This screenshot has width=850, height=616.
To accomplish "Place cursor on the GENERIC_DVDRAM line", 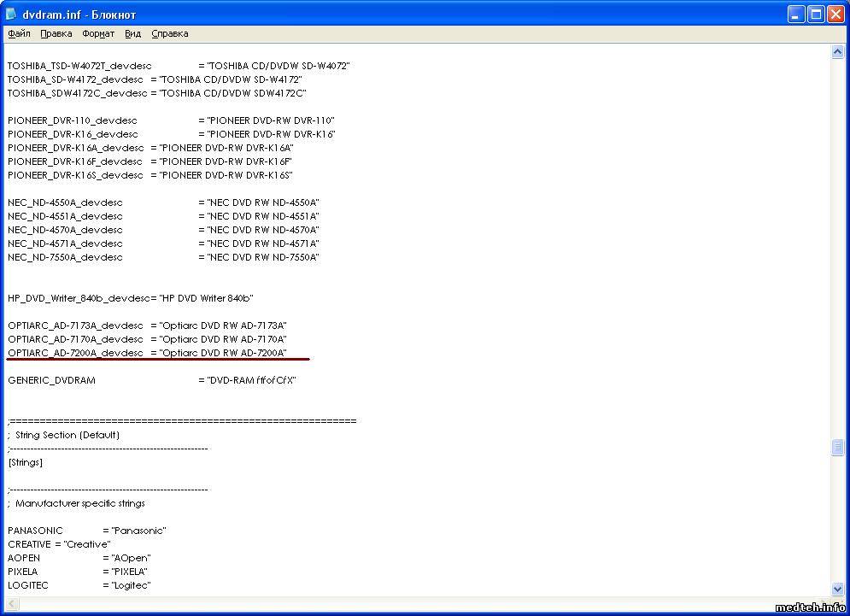I will coord(51,380).
